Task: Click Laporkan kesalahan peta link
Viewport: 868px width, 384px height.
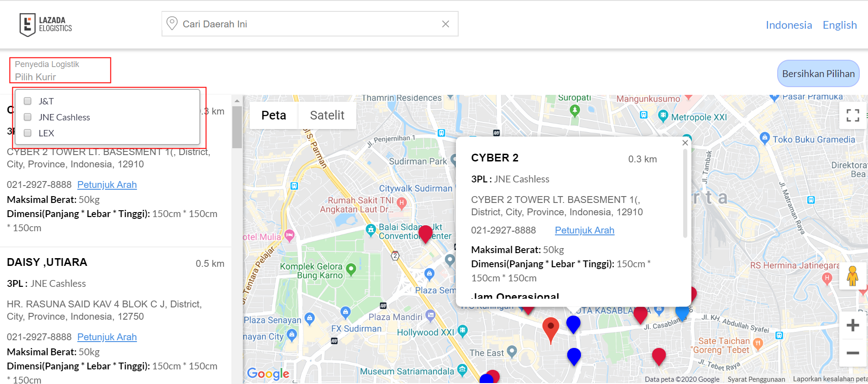Action: click(x=830, y=379)
